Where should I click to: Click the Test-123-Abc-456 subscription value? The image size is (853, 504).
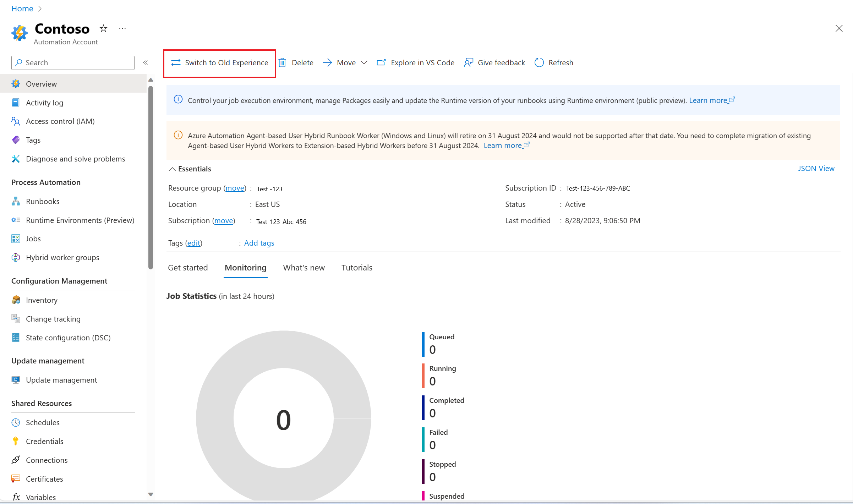tap(281, 221)
